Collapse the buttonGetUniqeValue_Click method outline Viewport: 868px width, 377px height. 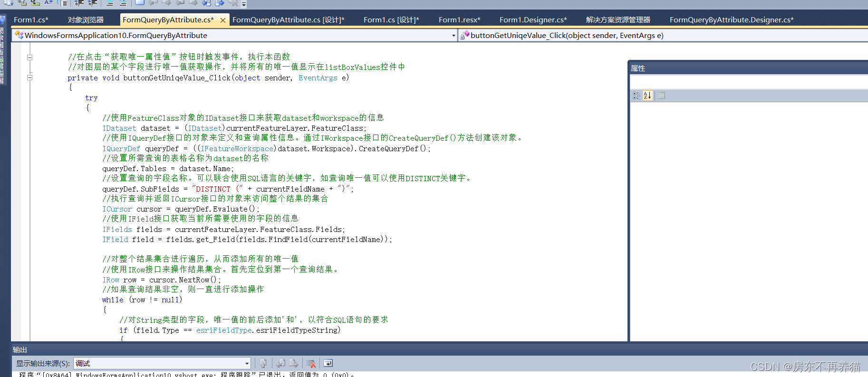point(29,77)
